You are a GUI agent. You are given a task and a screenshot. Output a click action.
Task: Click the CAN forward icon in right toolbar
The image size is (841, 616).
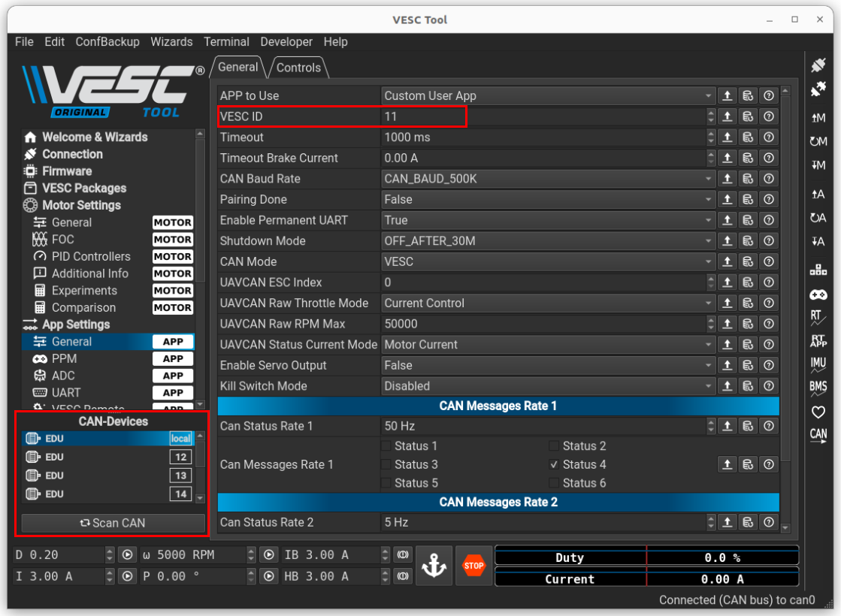[x=818, y=436]
